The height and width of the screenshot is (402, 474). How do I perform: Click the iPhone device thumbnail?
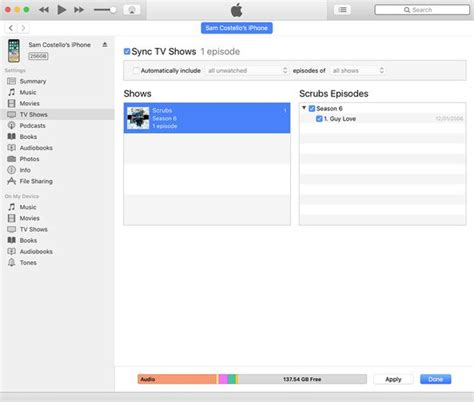tap(14, 51)
